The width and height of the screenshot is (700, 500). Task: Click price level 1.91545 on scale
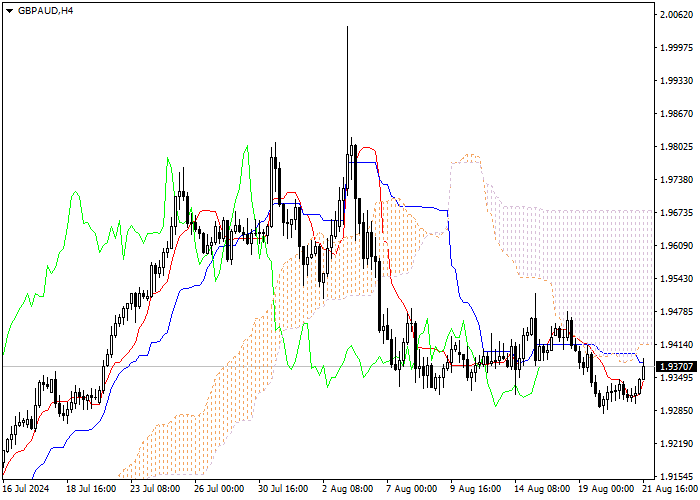click(x=677, y=477)
